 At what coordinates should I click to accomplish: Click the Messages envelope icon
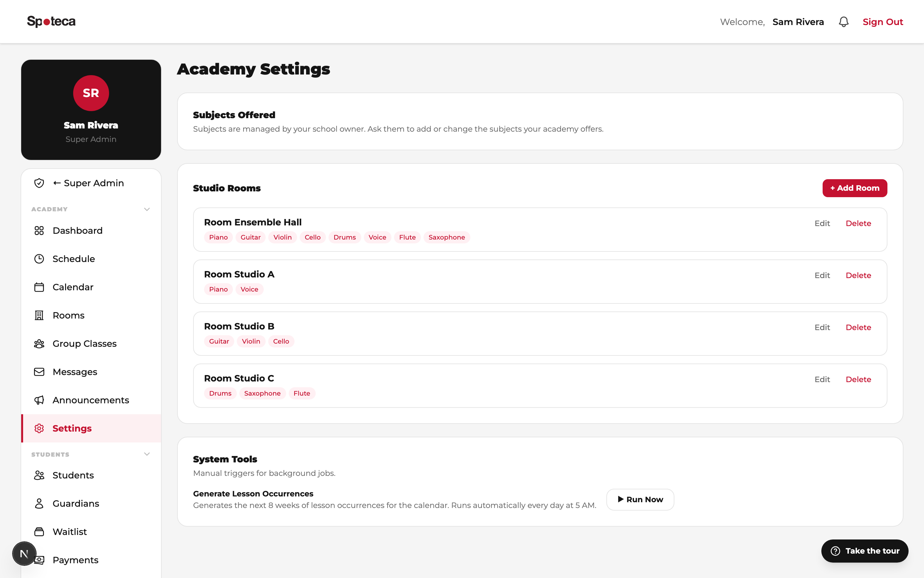pos(39,372)
